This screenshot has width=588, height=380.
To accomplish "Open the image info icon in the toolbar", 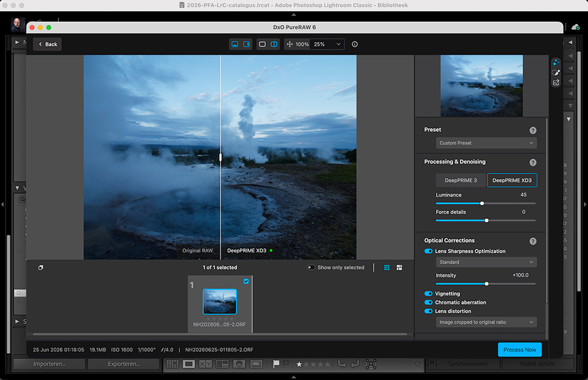I will [x=355, y=44].
